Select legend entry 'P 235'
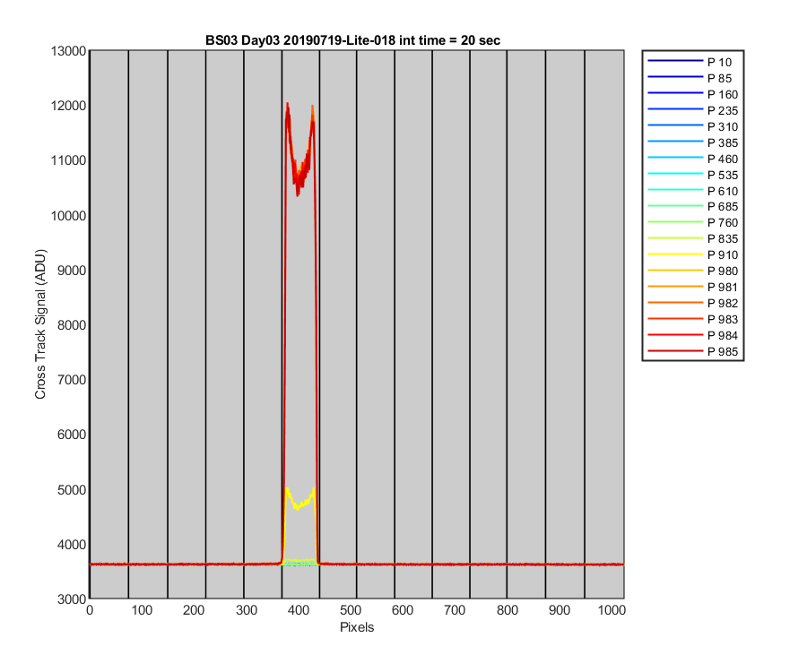The width and height of the screenshot is (807, 672). pyautogui.click(x=692, y=110)
